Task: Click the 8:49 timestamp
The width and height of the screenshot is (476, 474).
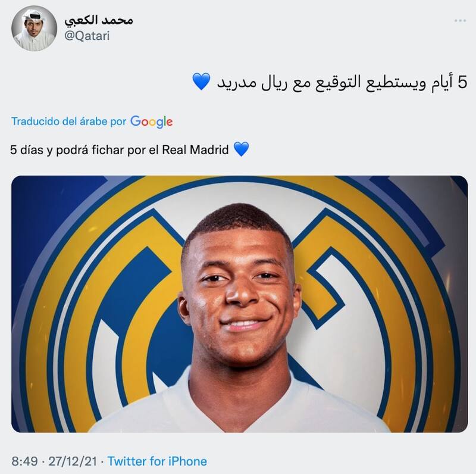Action: coord(24,461)
